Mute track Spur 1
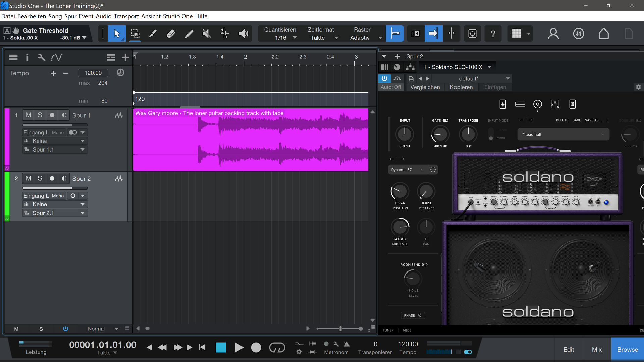Viewport: 644px width, 362px height. point(28,115)
